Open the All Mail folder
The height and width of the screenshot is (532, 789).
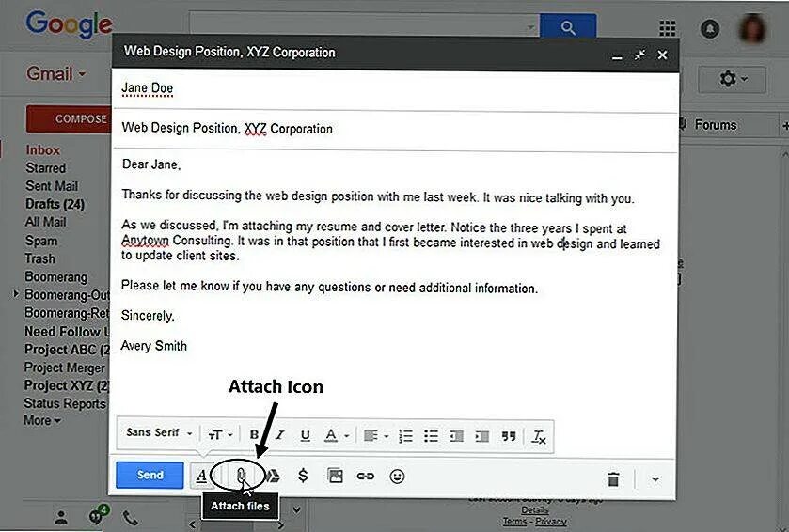pyautogui.click(x=45, y=222)
